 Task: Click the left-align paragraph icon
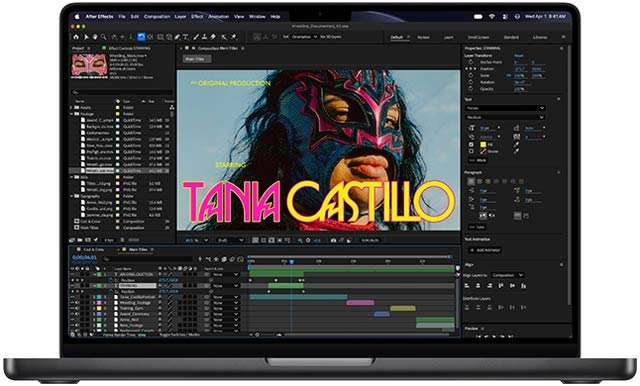(471, 181)
